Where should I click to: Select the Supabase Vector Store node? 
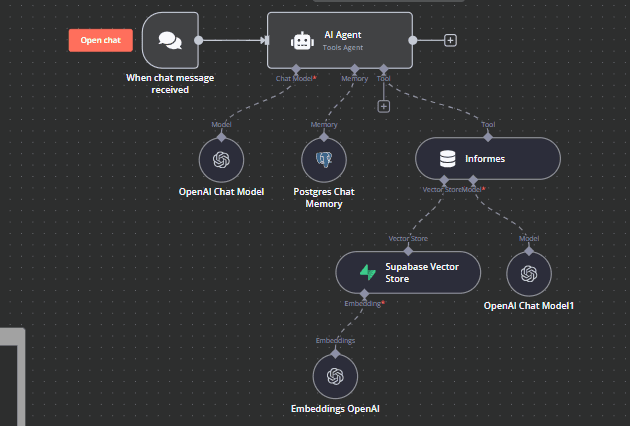408,272
